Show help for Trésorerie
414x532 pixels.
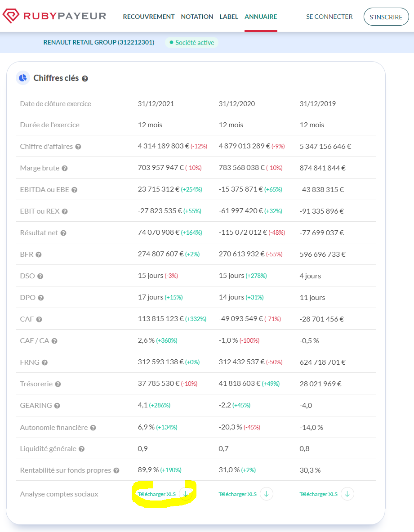(58, 384)
